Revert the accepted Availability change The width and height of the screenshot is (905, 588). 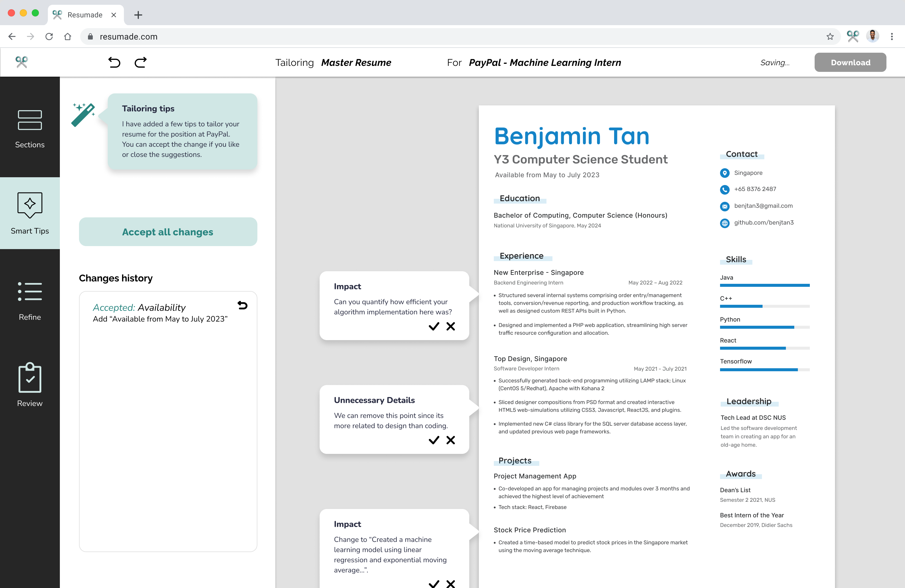242,305
